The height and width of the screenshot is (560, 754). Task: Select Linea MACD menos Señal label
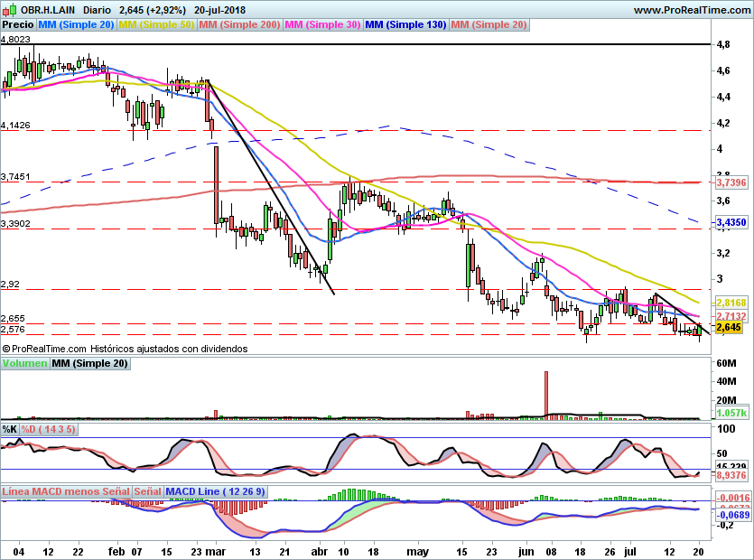point(65,490)
